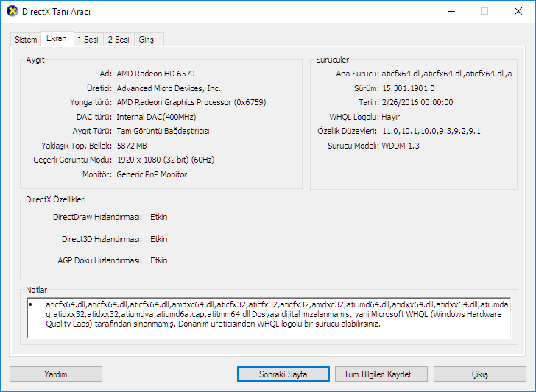Select the Ekran tab
Screen dimensions: 536x392
click(x=57, y=38)
